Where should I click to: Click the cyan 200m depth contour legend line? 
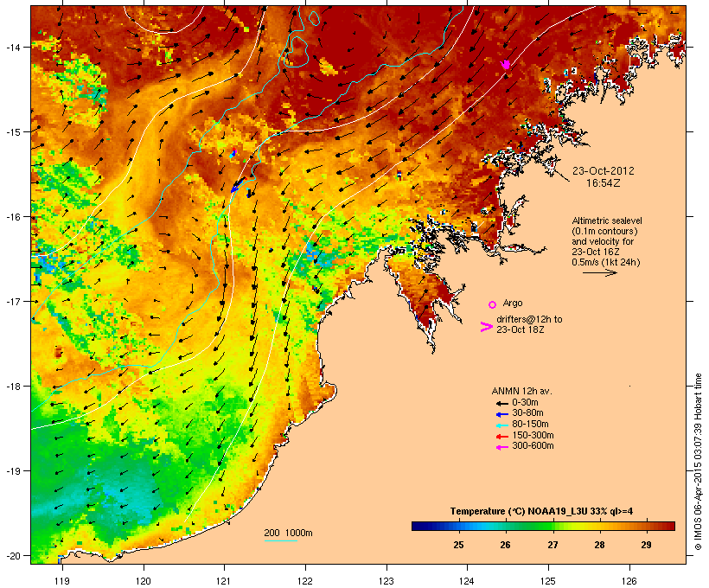tap(280, 540)
